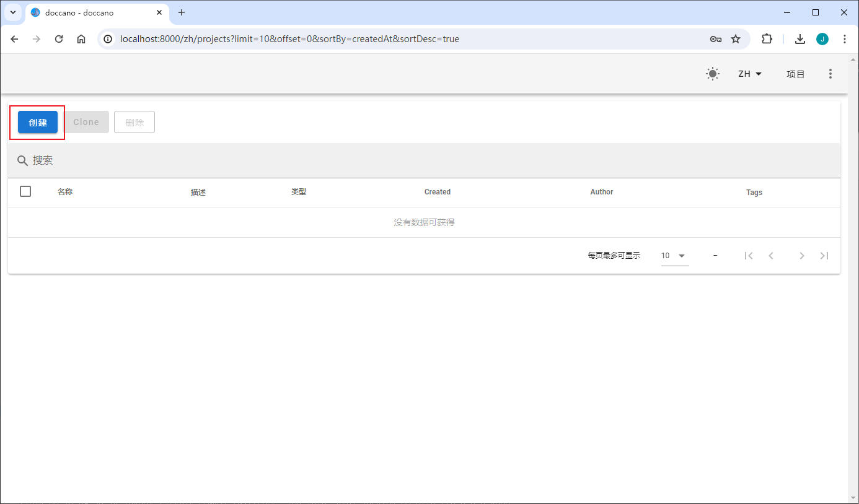This screenshot has height=504, width=859.
Task: Open the three-dot overflow menu
Action: pyautogui.click(x=830, y=74)
